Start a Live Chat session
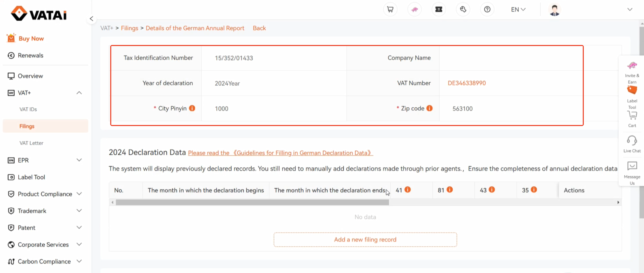644x273 pixels. [x=632, y=144]
